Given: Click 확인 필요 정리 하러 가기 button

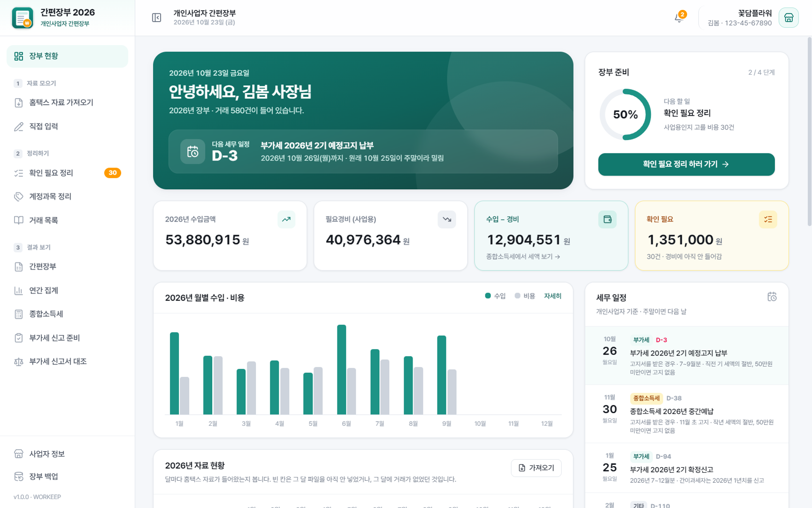Looking at the screenshot, I should 686,164.
